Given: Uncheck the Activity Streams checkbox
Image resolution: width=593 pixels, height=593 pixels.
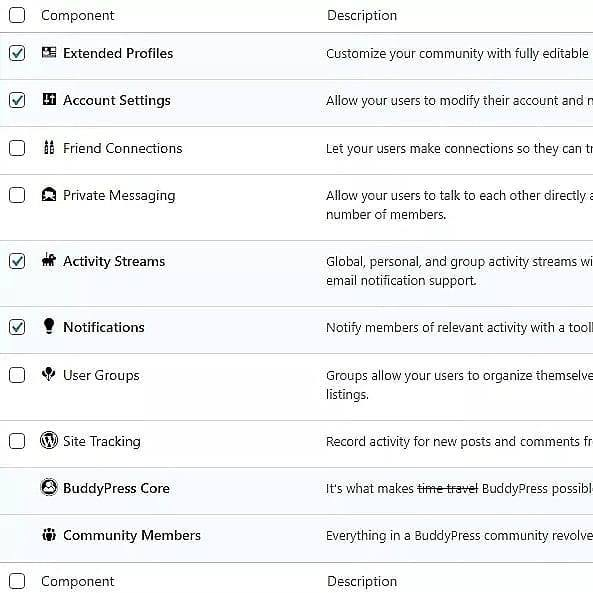Looking at the screenshot, I should click(17, 261).
